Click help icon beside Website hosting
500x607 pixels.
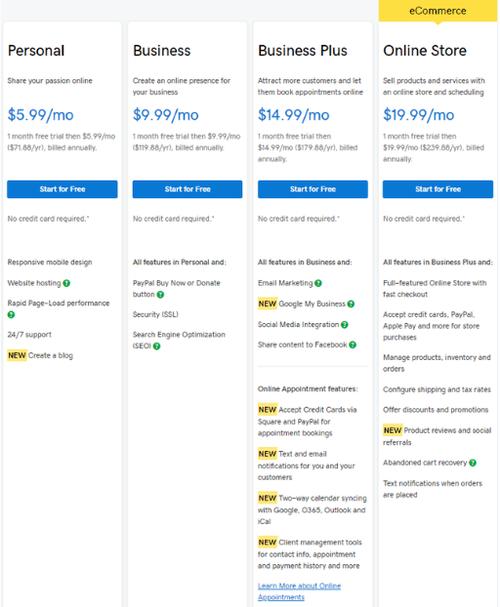point(67,283)
